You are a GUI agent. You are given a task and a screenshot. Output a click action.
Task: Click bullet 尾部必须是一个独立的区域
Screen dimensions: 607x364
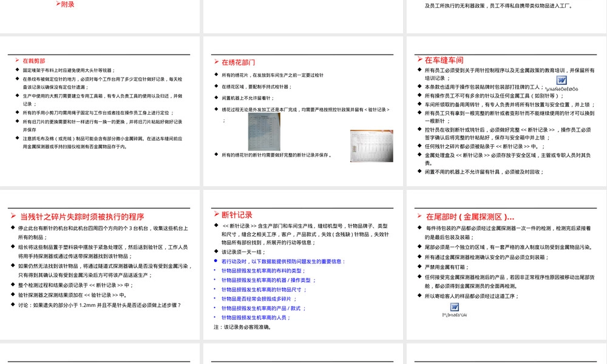[x=509, y=248]
